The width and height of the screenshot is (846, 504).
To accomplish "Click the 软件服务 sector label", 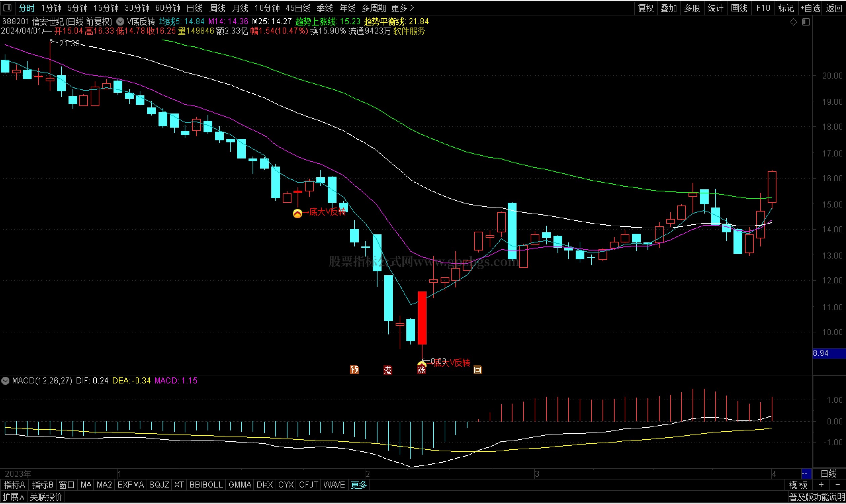I will point(409,31).
